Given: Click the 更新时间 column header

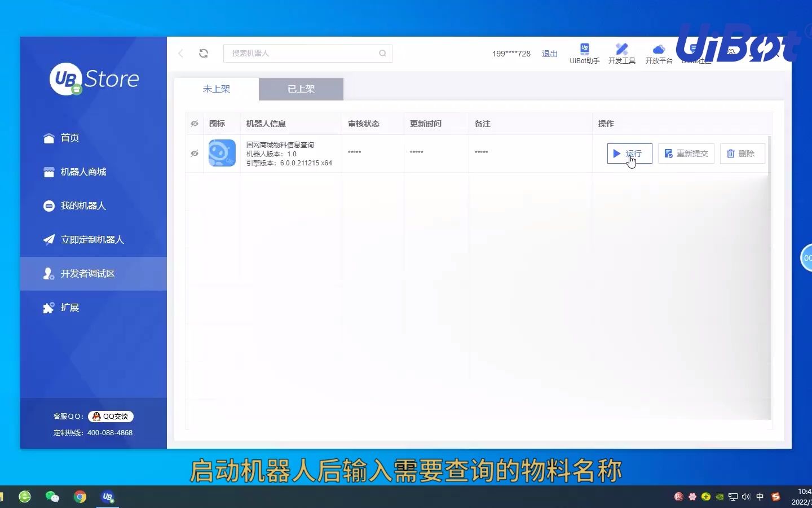Looking at the screenshot, I should tap(426, 124).
